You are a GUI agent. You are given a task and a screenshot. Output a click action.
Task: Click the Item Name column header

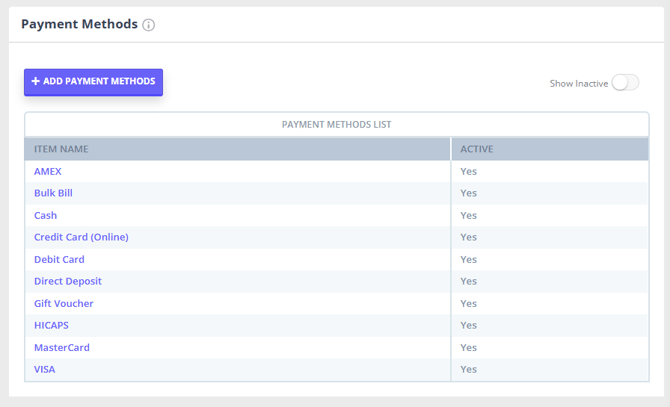(61, 149)
